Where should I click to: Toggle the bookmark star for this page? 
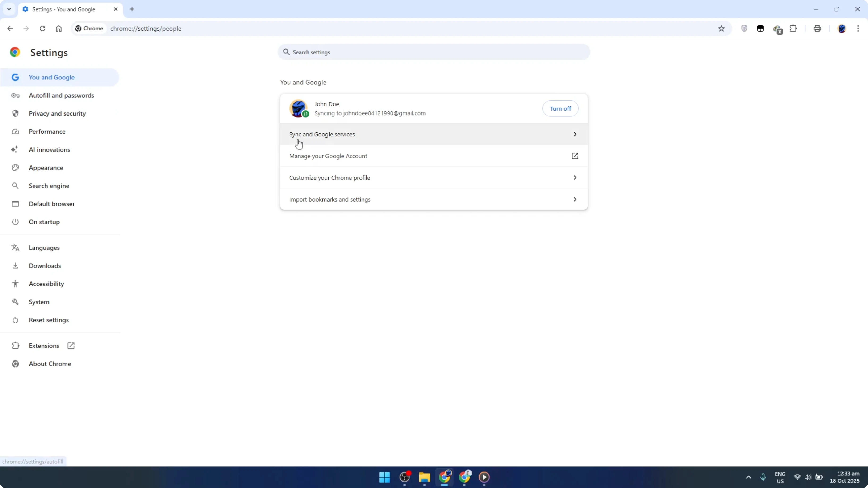pyautogui.click(x=722, y=29)
